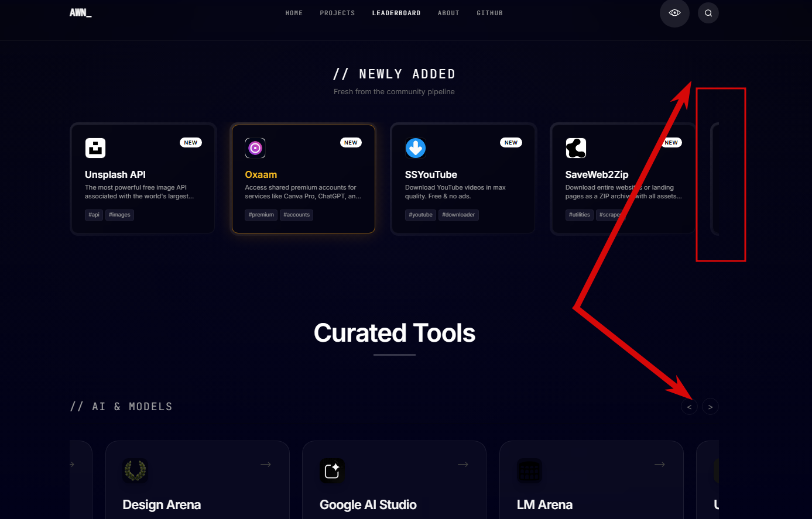Image resolution: width=812 pixels, height=519 pixels.
Task: Open the Design Arena card title
Action: point(162,504)
